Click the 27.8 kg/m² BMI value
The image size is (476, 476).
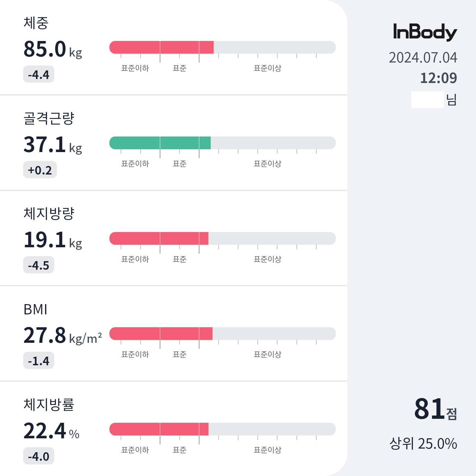tap(62, 336)
